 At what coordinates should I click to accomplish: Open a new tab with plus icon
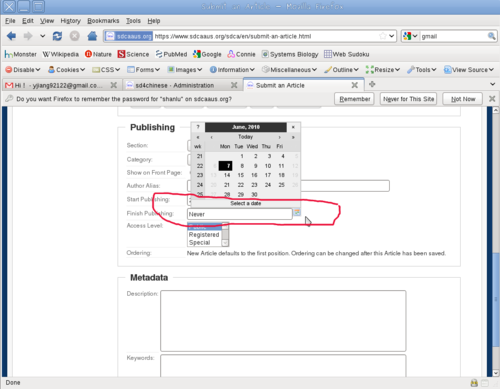click(x=372, y=84)
